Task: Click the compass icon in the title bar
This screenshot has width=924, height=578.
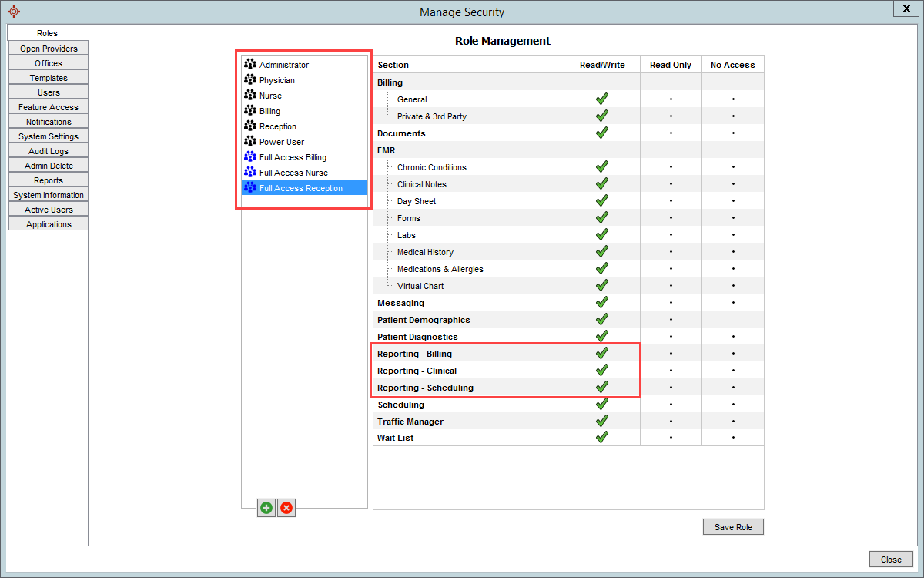Action: (13, 12)
